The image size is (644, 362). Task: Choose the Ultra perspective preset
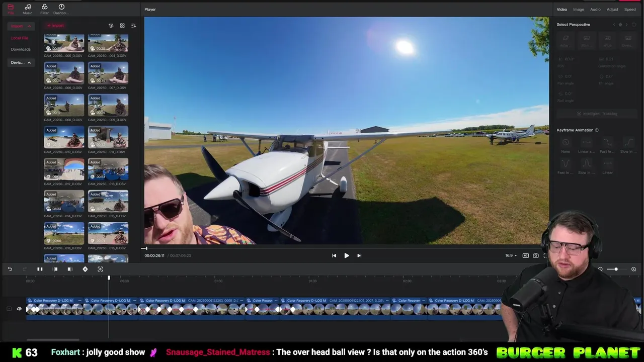(x=586, y=40)
